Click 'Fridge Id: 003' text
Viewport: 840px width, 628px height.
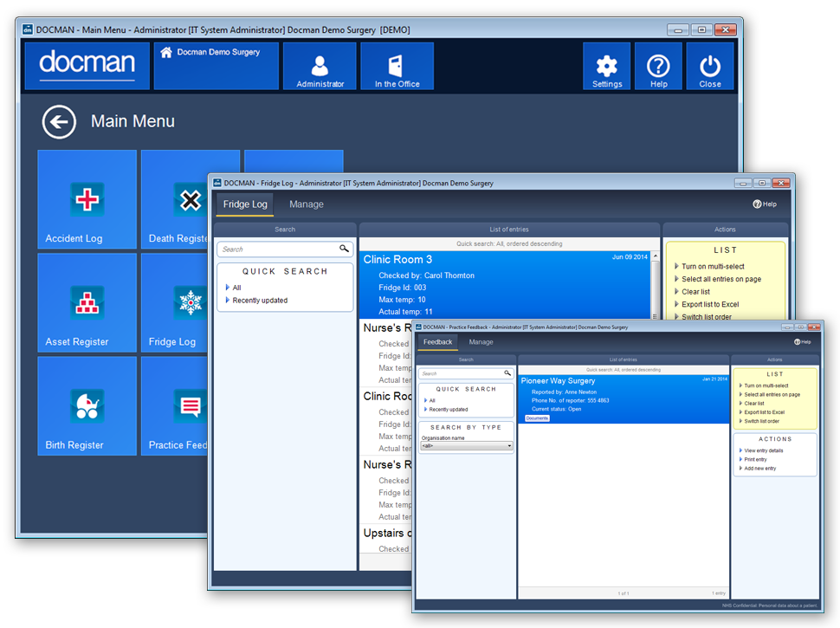403,288
